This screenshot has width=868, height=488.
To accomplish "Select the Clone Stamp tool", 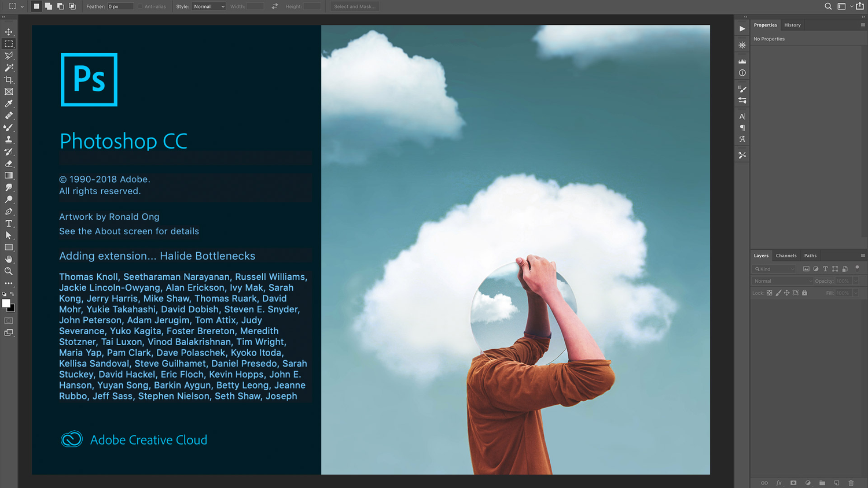I will coord(9,139).
